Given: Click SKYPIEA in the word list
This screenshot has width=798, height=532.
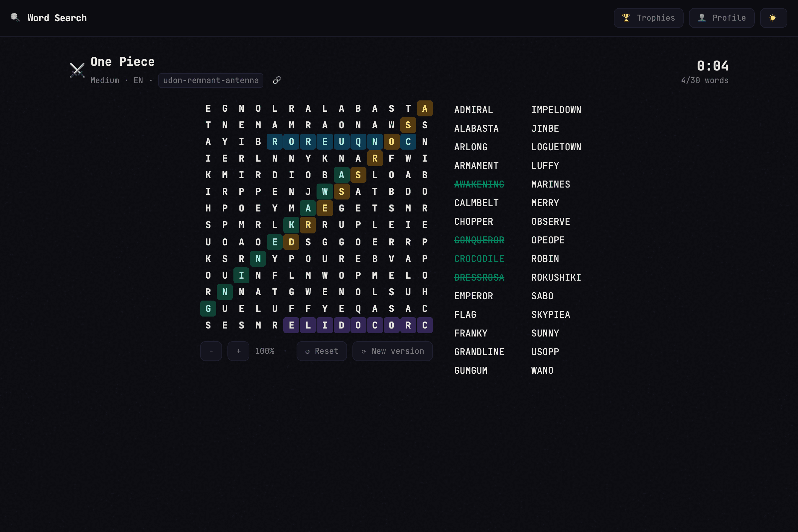Looking at the screenshot, I should pos(550,315).
